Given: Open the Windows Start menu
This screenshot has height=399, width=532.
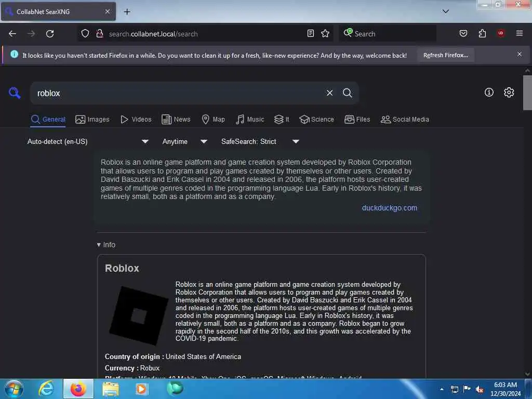Looking at the screenshot, I should pos(14,389).
